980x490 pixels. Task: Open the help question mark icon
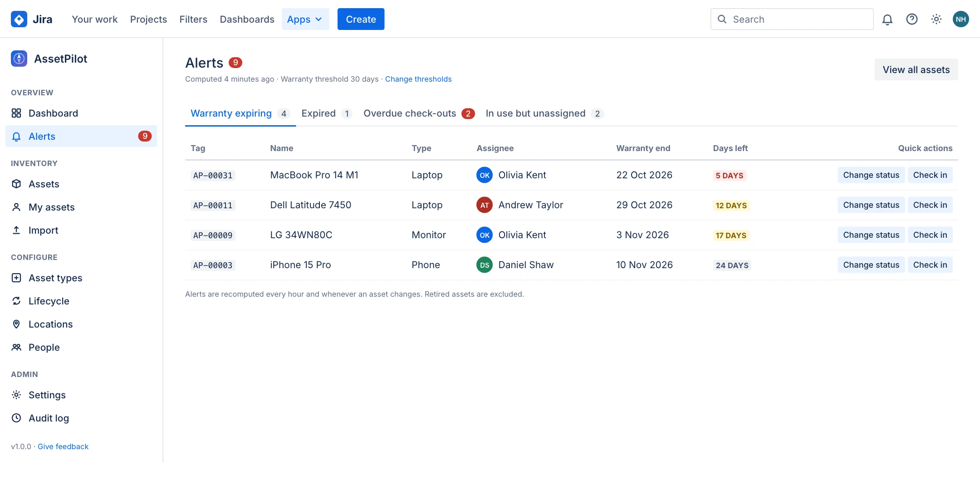[912, 19]
